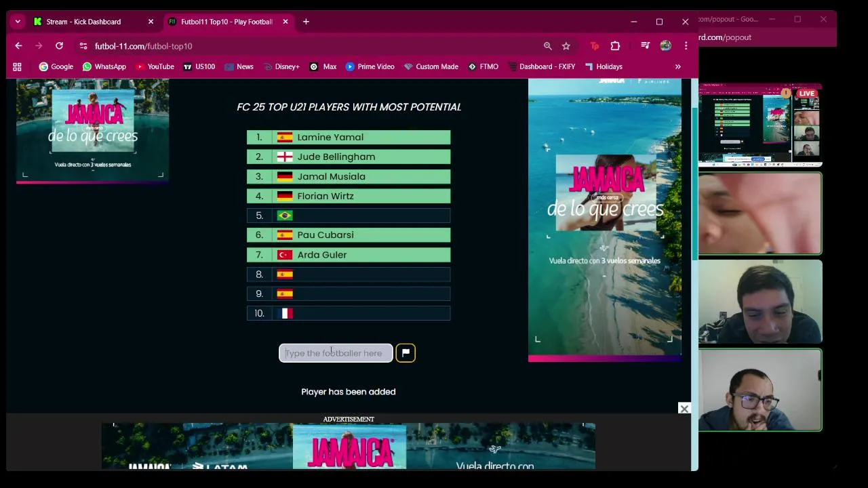Click the page vertical scrollbar

coord(694,183)
